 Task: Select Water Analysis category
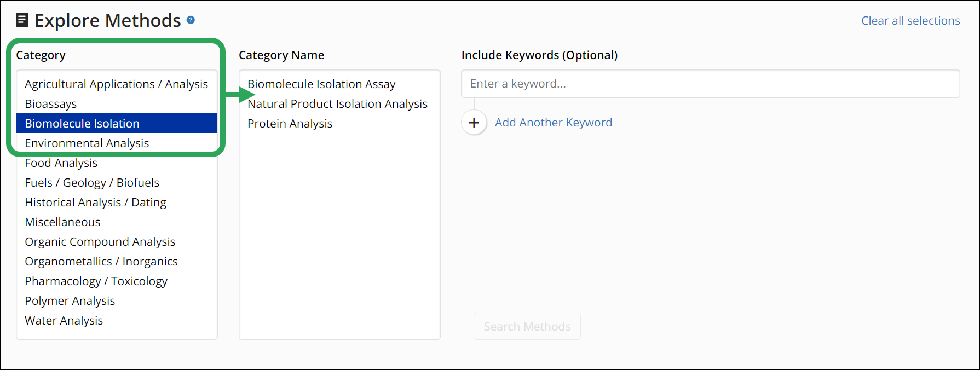click(x=64, y=321)
